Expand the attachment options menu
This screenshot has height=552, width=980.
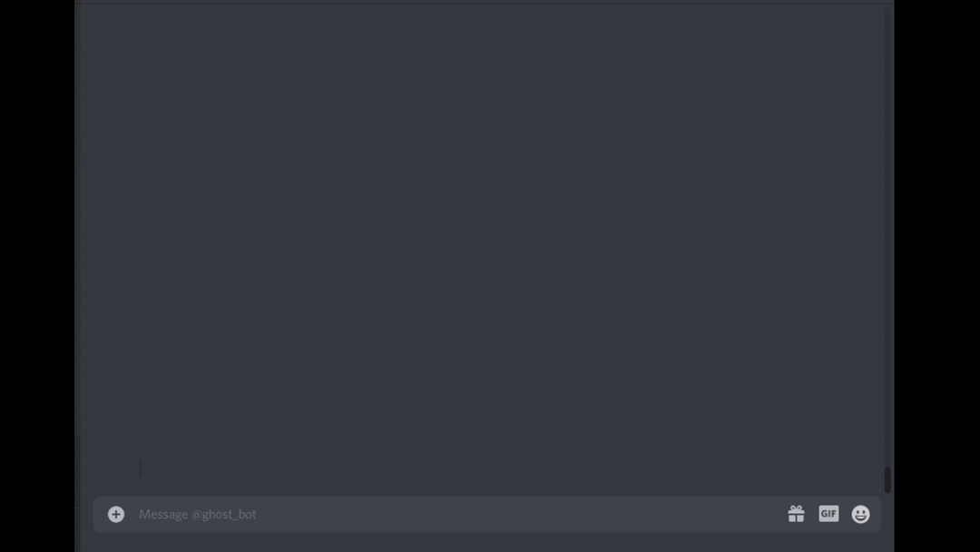tap(115, 514)
